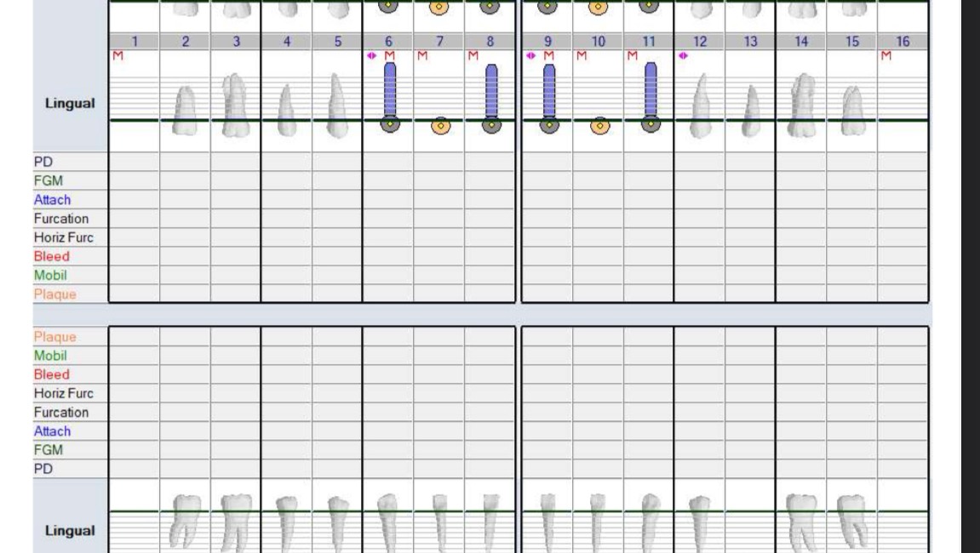This screenshot has width=980, height=553.
Task: Click the upper PD entry cell under tooth 3
Action: pyautogui.click(x=236, y=161)
